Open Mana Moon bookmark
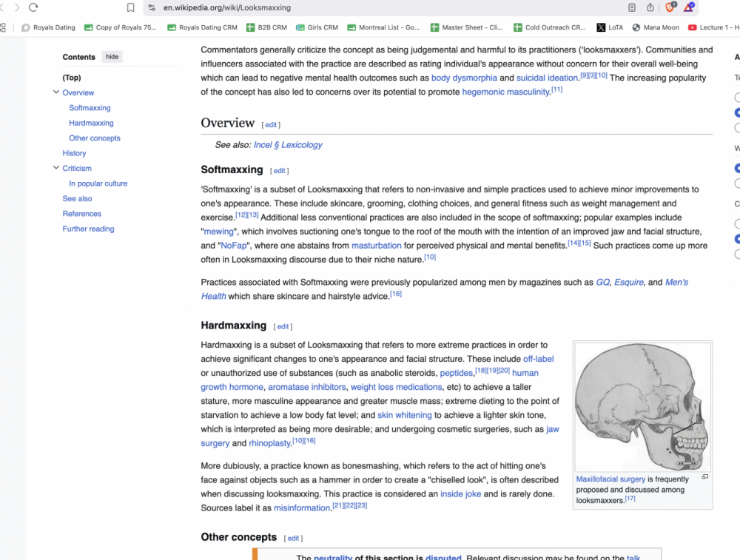This screenshot has width=740, height=560. (x=656, y=27)
